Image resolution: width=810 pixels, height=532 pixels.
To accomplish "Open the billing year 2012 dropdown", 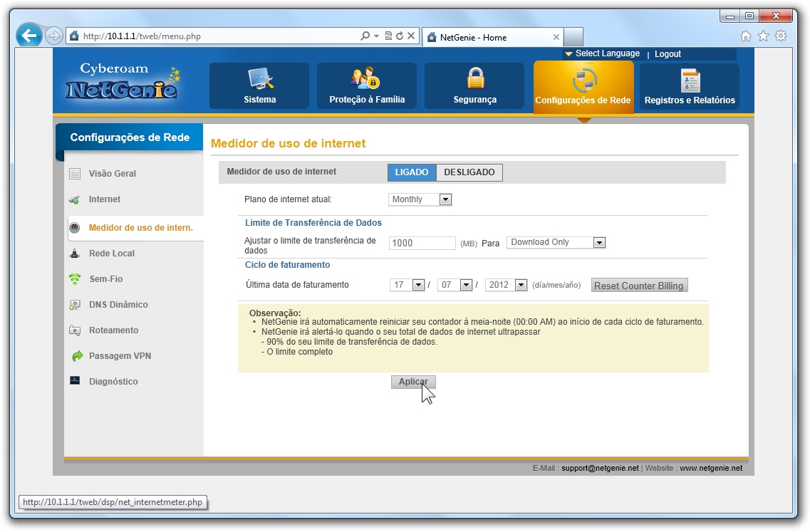I will coord(520,285).
